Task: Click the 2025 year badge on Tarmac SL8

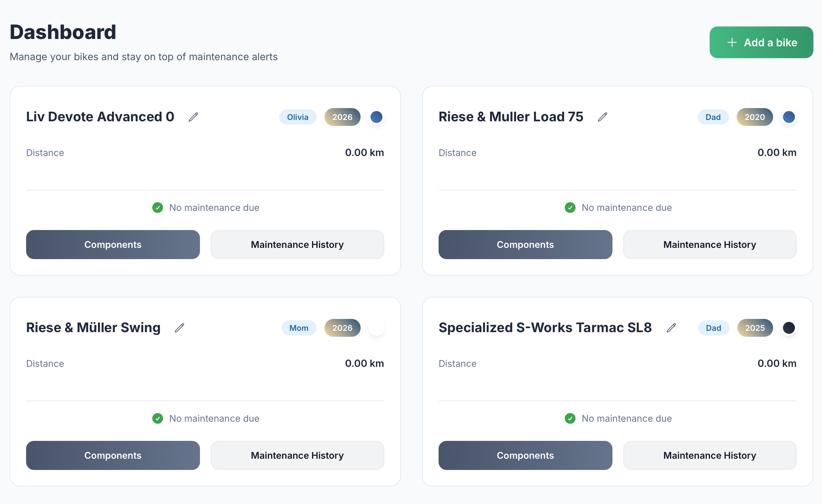Action: coord(755,328)
